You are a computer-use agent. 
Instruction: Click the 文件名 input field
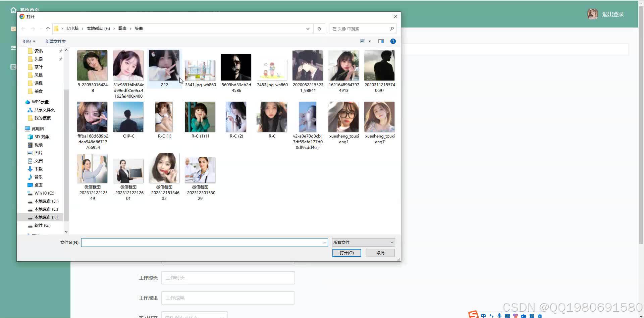click(x=202, y=243)
